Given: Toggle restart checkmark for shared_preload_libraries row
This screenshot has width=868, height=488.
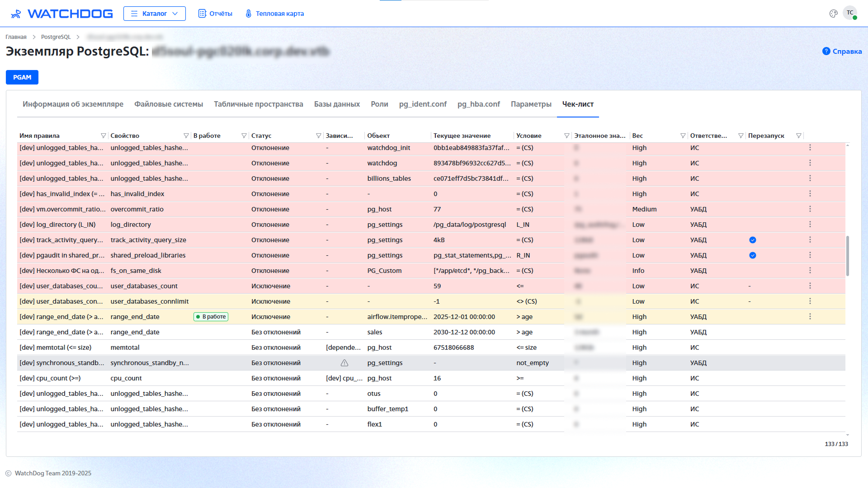Looking at the screenshot, I should pyautogui.click(x=752, y=255).
